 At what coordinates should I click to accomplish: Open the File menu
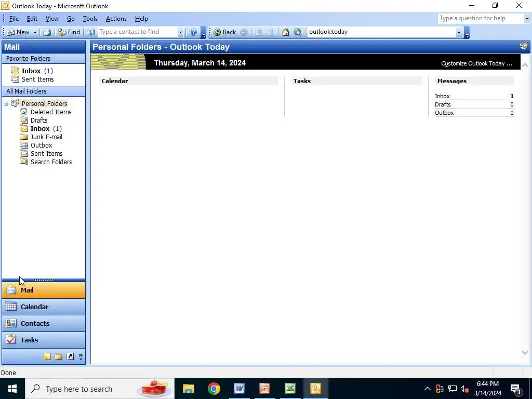point(14,19)
